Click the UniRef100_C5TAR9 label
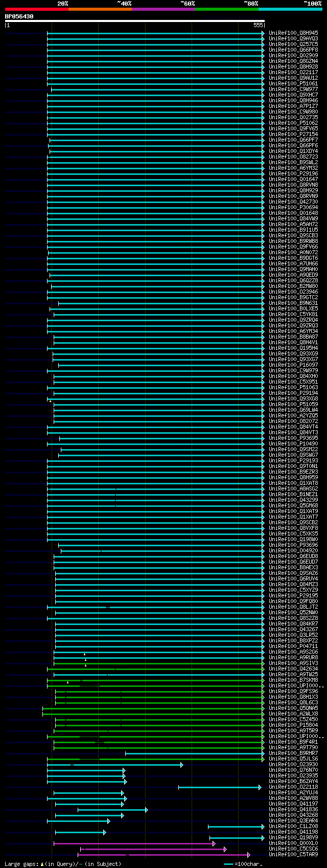327x868 pixels. 293,855
